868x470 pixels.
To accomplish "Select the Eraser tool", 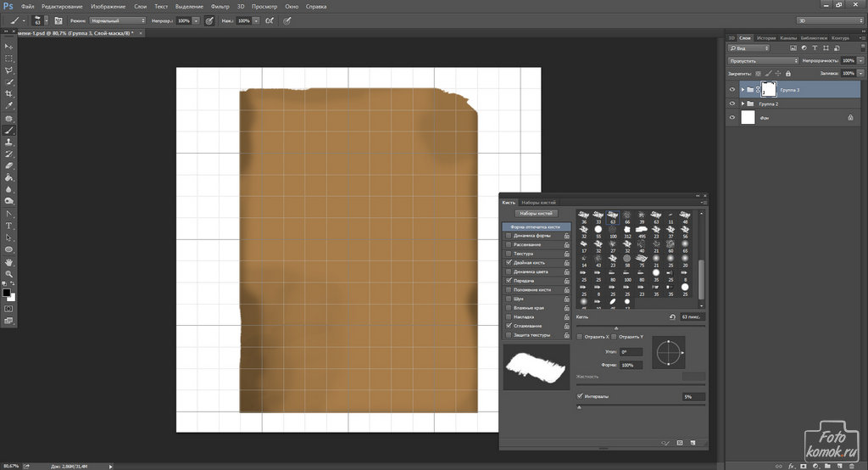I will pyautogui.click(x=8, y=165).
